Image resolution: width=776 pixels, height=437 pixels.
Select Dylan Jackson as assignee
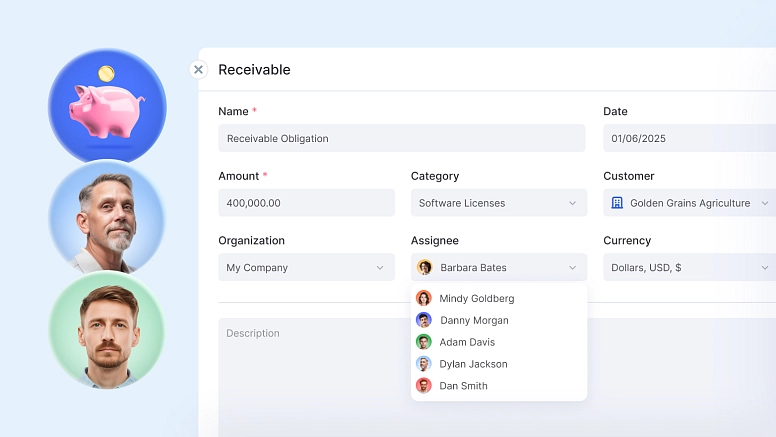499,364
